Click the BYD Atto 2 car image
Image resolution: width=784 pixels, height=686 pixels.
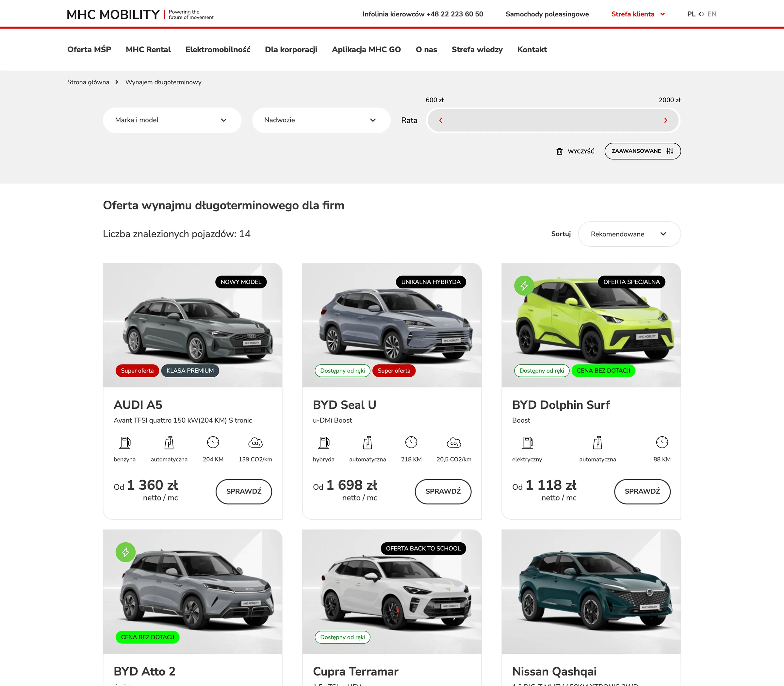click(x=192, y=592)
